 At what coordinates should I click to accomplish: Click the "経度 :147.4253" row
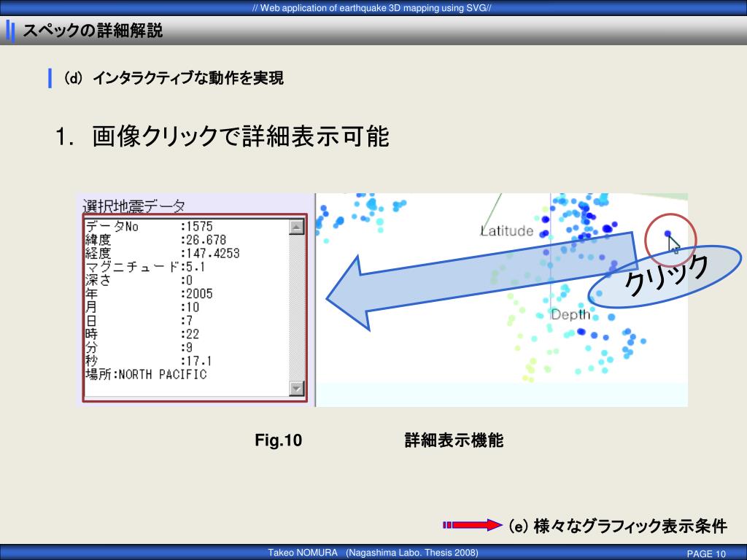163,253
